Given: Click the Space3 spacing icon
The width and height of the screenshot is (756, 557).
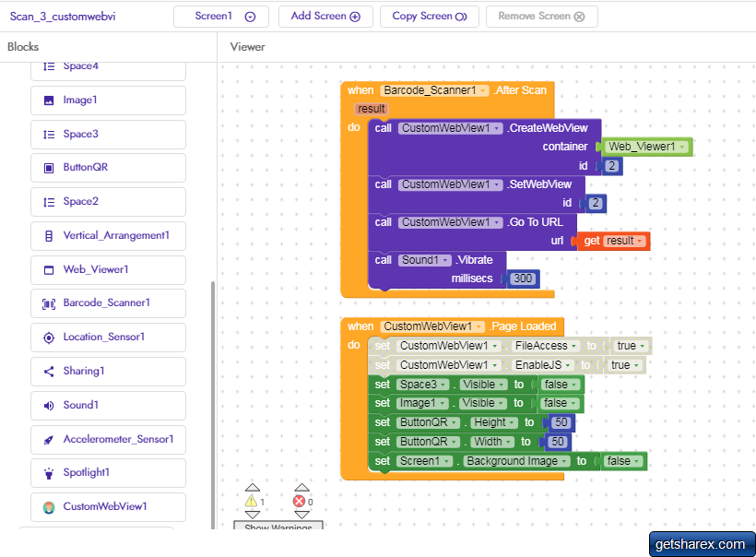Looking at the screenshot, I should coord(49,134).
